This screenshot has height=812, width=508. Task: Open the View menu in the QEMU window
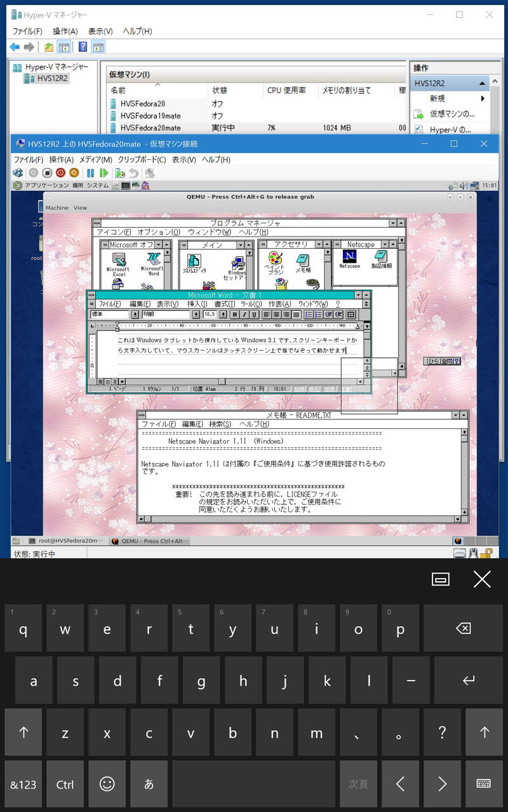[x=81, y=207]
